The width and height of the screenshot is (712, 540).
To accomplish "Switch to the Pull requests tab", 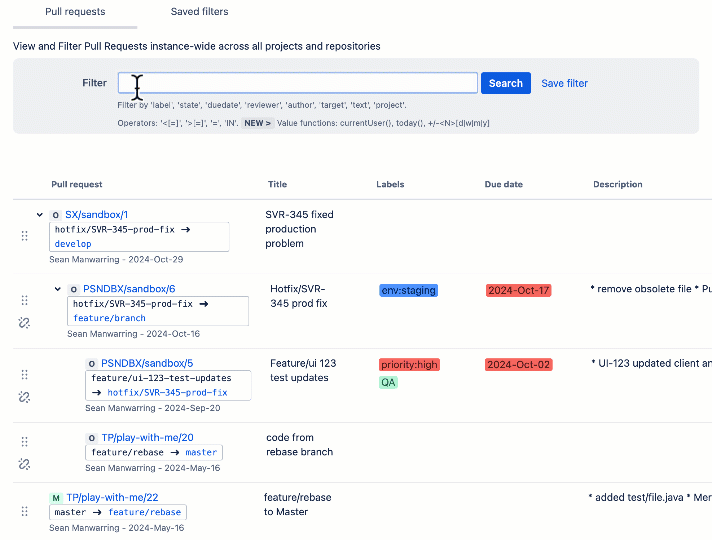I will coord(75,12).
